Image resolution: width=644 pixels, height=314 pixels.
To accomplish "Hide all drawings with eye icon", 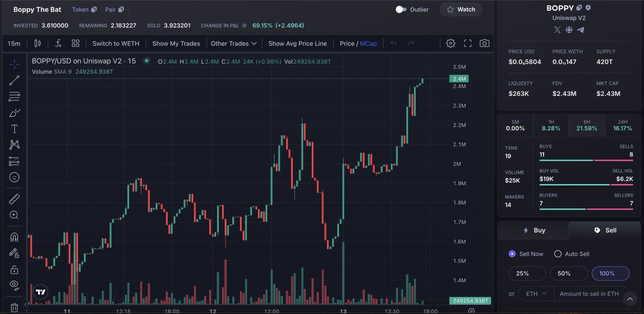I will click(x=14, y=285).
